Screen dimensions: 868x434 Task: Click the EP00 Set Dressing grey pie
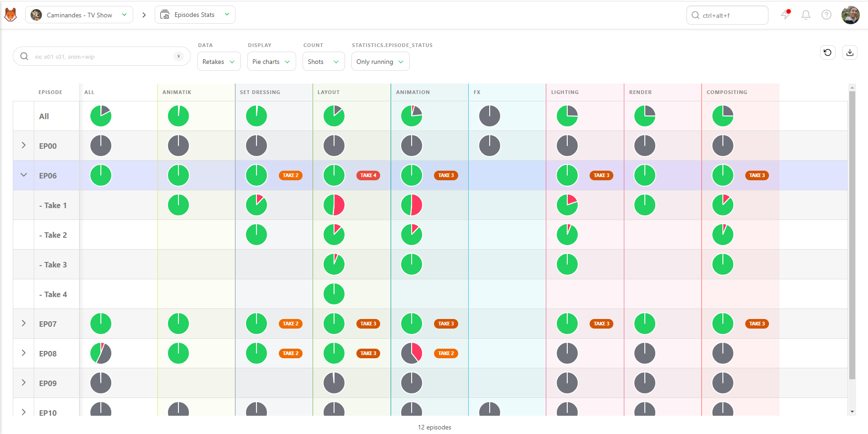[x=256, y=146]
